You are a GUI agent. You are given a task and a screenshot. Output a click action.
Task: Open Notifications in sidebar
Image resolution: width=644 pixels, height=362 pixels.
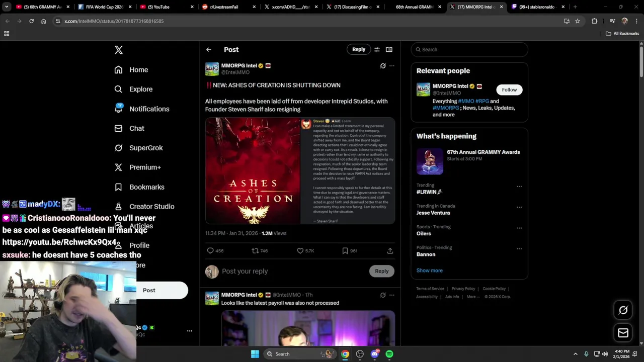click(x=142, y=109)
